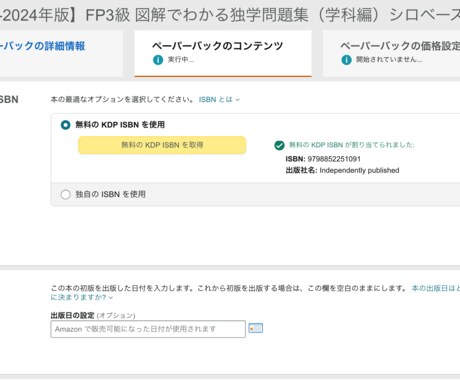Click the ISBN number 9798852251091
This screenshot has height=380, width=460.
coord(334,159)
